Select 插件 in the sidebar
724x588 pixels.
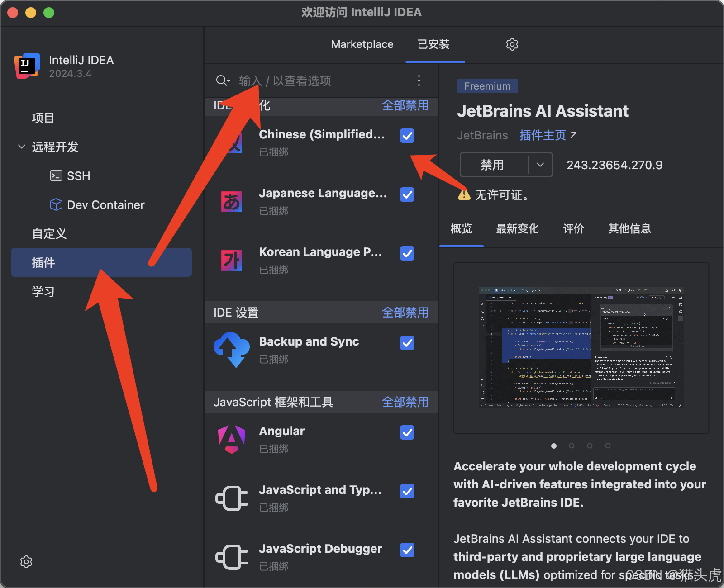101,262
